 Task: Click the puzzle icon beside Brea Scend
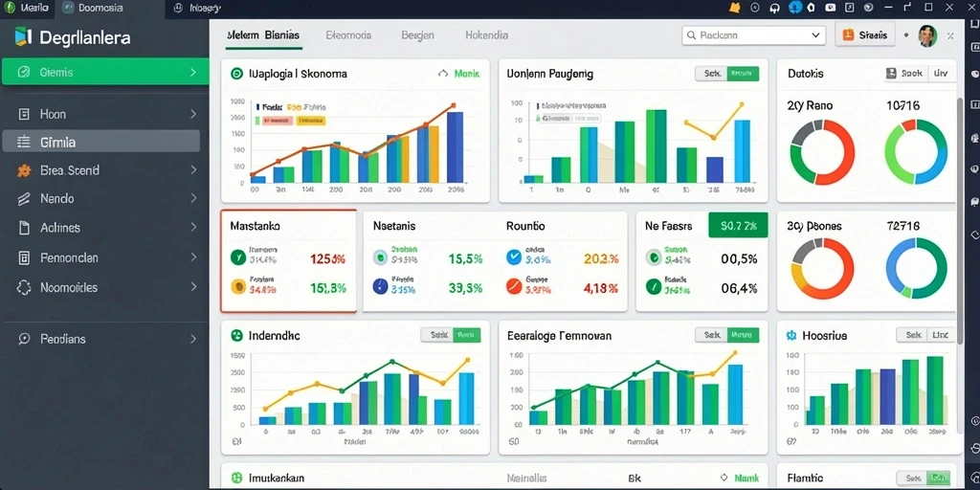[x=24, y=170]
